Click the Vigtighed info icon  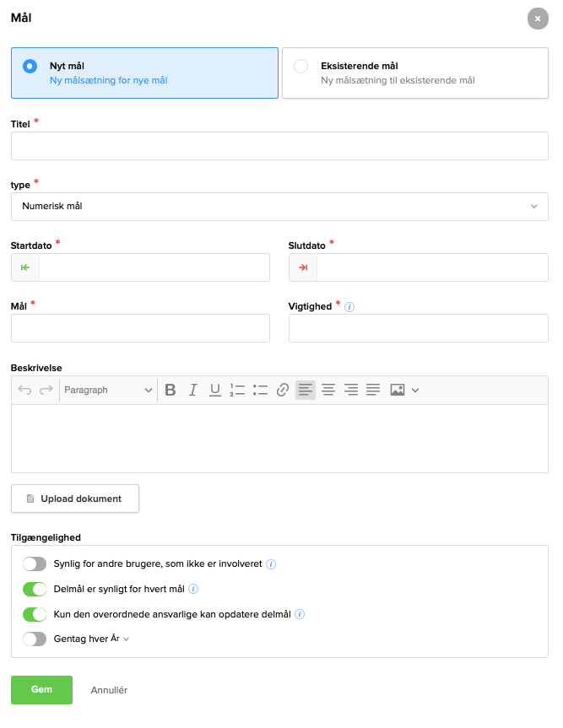click(349, 307)
